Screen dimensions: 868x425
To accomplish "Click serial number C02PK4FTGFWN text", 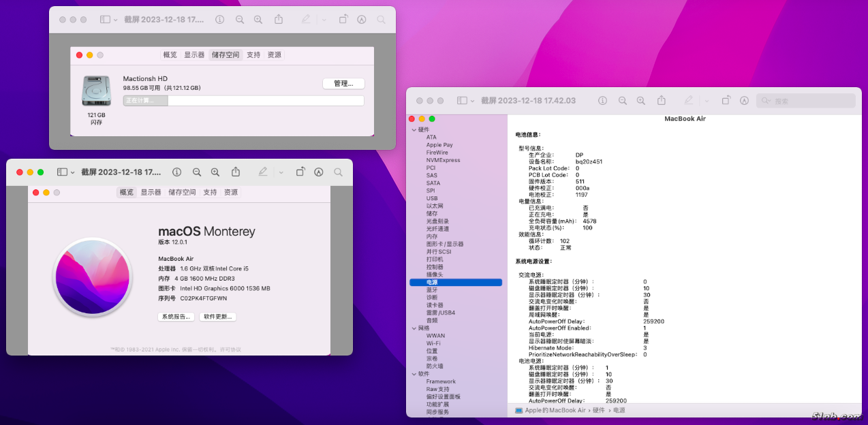I will (204, 298).
